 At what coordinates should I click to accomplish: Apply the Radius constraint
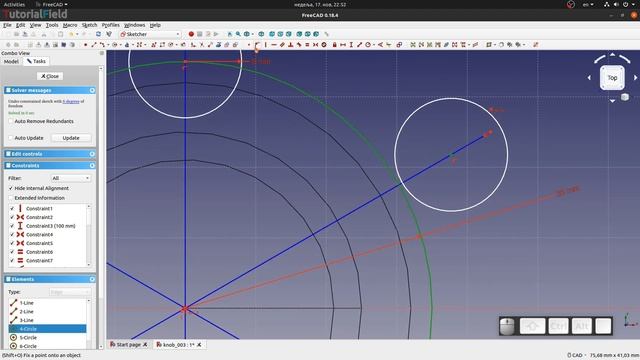click(x=367, y=44)
